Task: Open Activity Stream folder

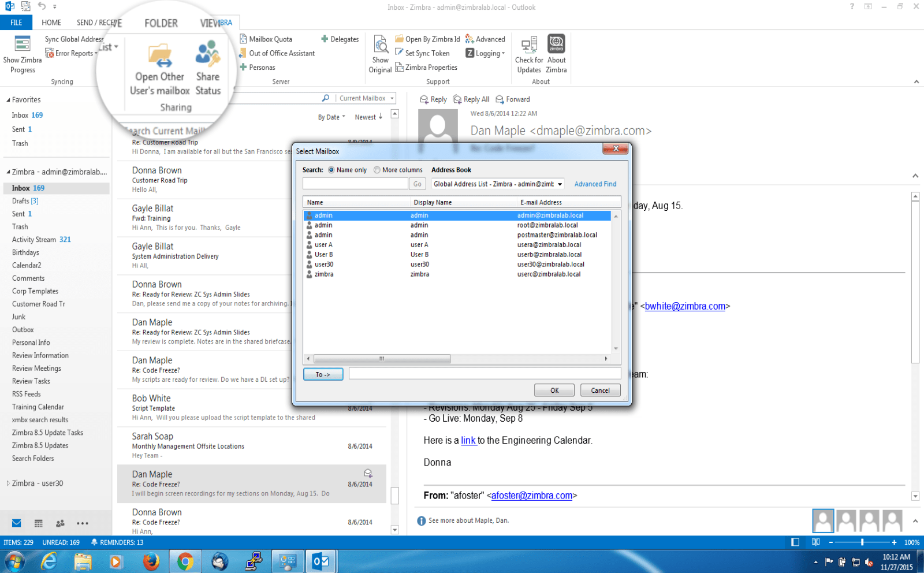Action: pos(41,240)
